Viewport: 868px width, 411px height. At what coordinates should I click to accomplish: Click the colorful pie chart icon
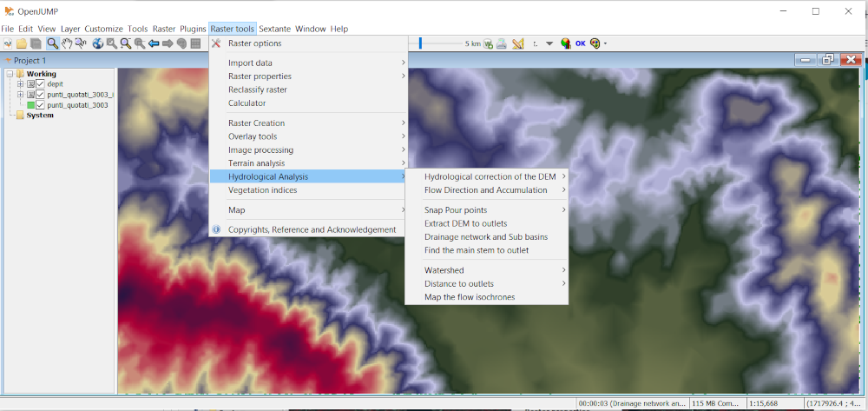(x=566, y=43)
